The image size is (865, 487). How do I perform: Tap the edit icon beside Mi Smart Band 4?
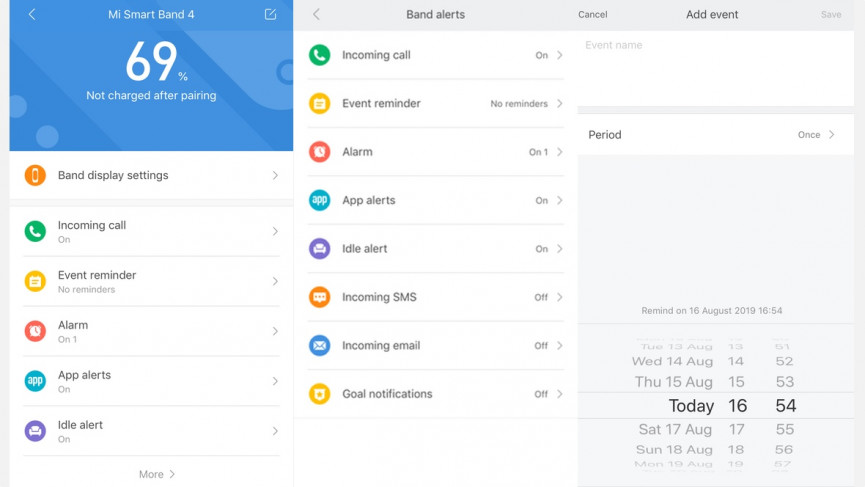pos(270,14)
